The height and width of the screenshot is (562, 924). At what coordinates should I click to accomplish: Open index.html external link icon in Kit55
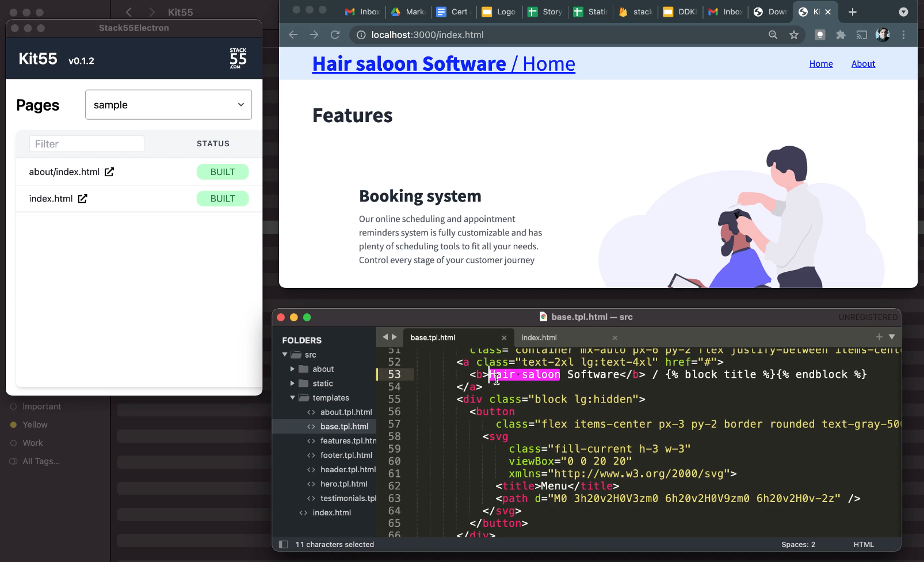82,199
